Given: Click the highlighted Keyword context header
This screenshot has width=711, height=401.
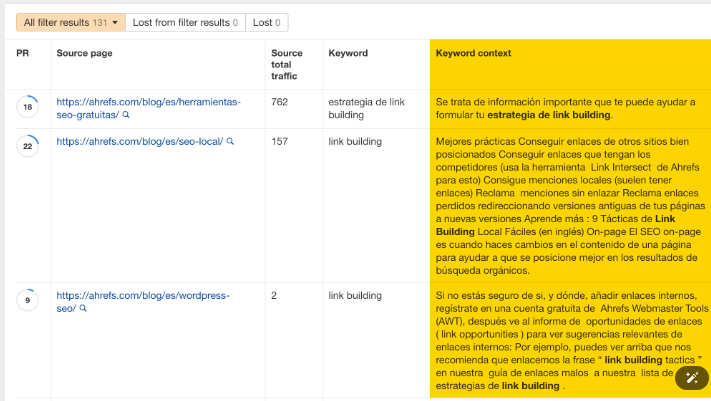Looking at the screenshot, I should 473,53.
